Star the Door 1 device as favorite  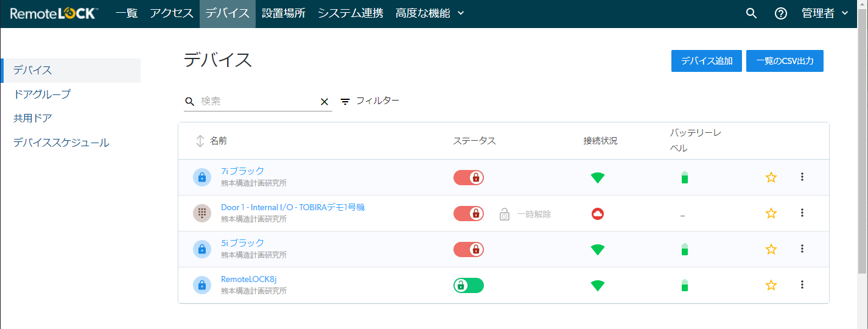tap(771, 213)
